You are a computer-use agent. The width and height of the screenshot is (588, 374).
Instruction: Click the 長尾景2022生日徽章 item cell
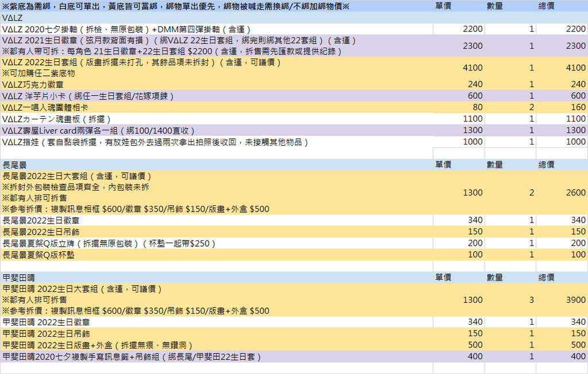tap(216, 220)
